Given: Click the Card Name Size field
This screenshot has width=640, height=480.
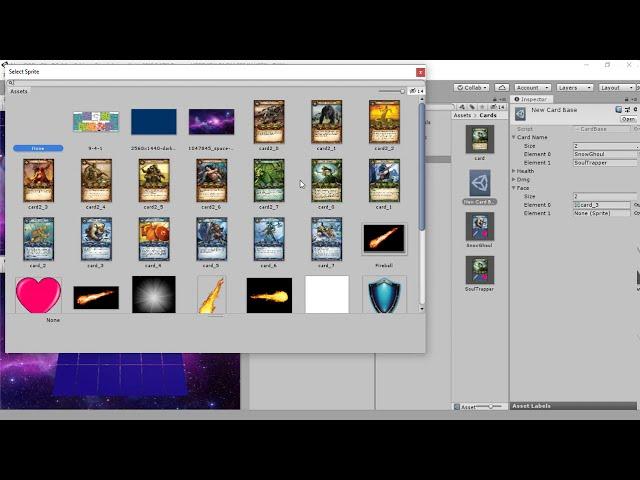Looking at the screenshot, I should point(606,146).
